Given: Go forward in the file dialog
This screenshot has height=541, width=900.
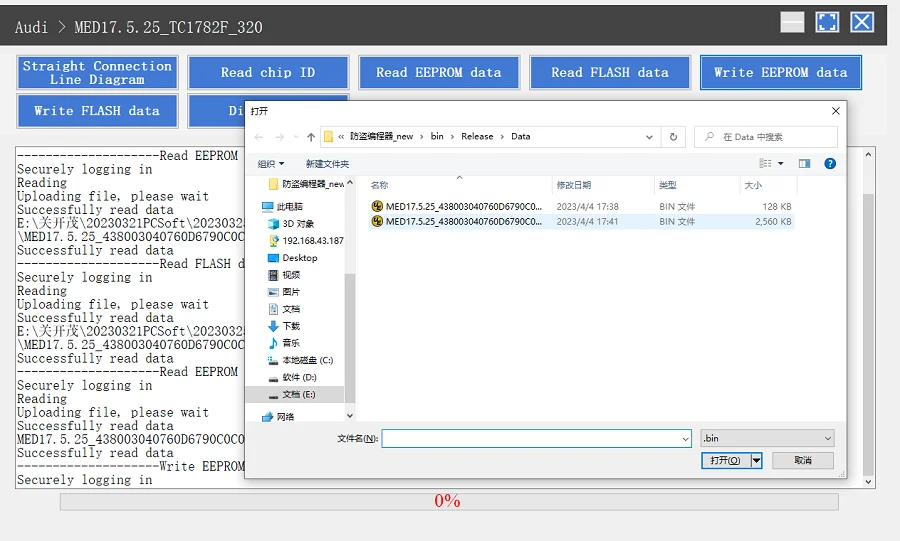Looking at the screenshot, I should (280, 137).
